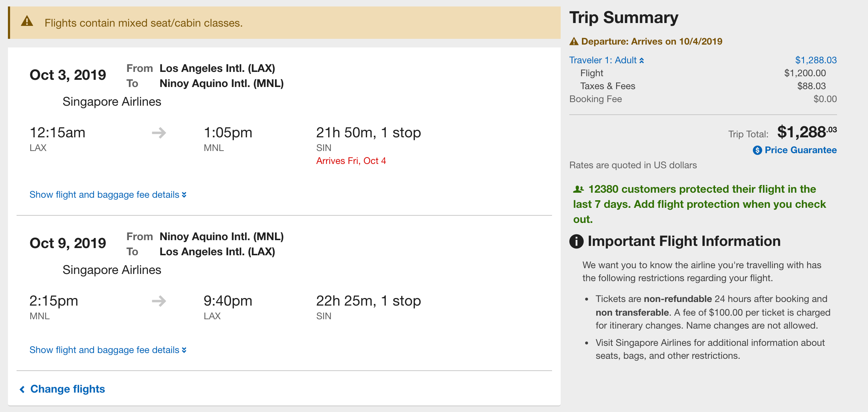Click the Oct 3, 2019 departure date

click(68, 75)
